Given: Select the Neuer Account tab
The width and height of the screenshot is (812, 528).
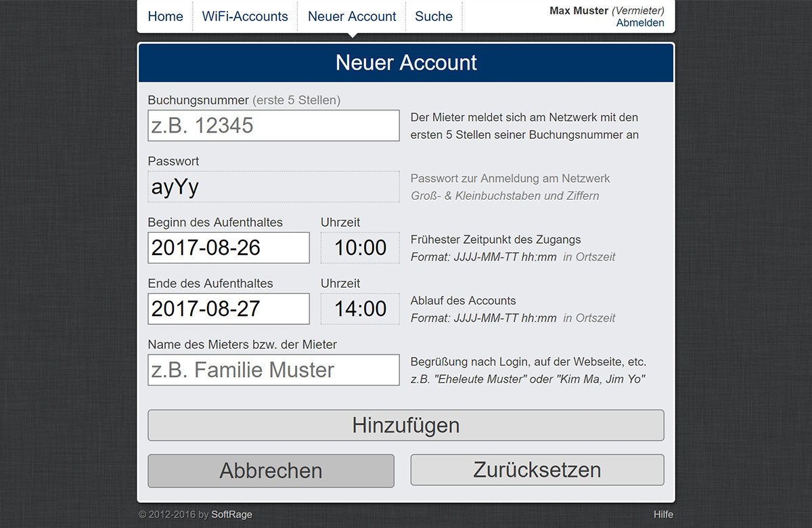Looking at the screenshot, I should [x=352, y=16].
